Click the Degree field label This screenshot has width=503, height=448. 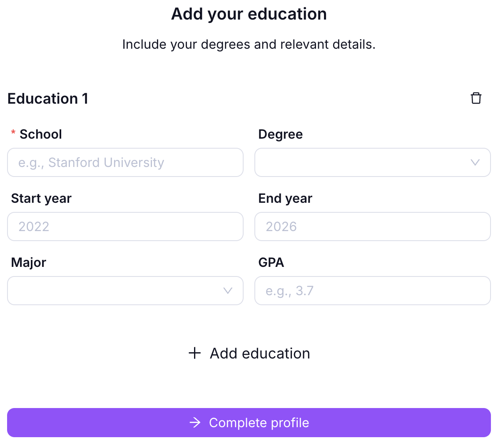[280, 134]
